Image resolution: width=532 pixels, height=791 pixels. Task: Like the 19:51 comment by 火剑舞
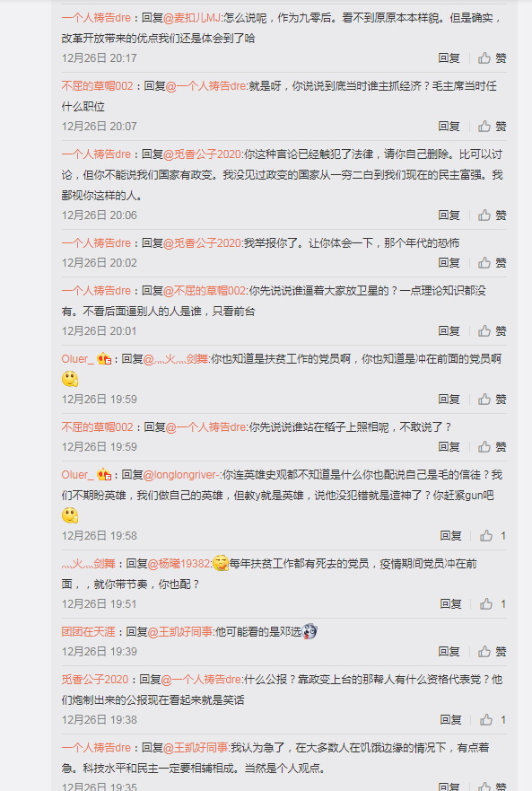click(x=493, y=604)
